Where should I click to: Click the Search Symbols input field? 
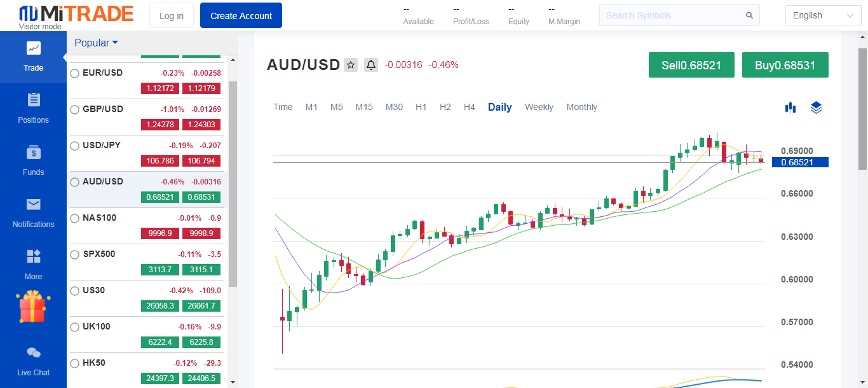tap(674, 16)
